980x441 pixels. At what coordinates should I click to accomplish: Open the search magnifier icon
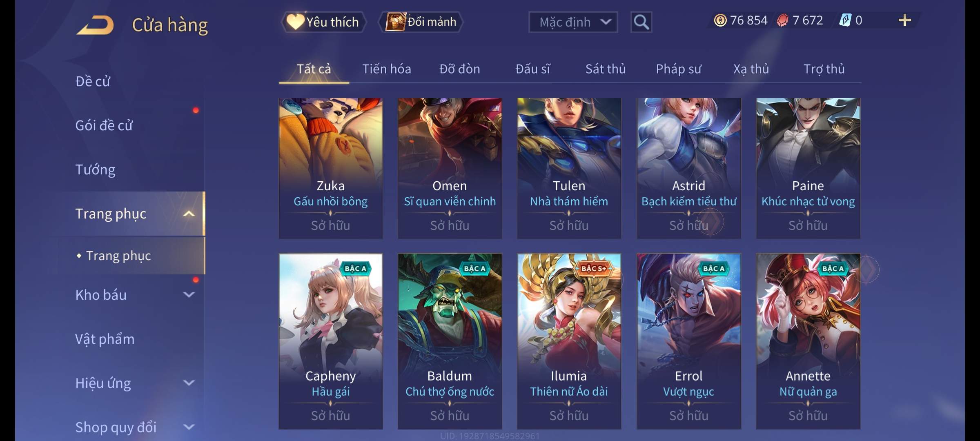click(x=641, y=22)
